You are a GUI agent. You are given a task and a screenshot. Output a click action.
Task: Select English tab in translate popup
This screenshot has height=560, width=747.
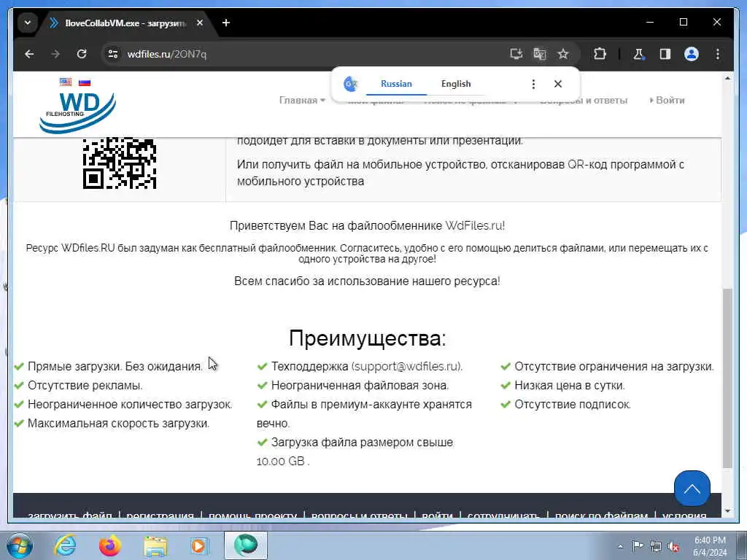pyautogui.click(x=456, y=84)
